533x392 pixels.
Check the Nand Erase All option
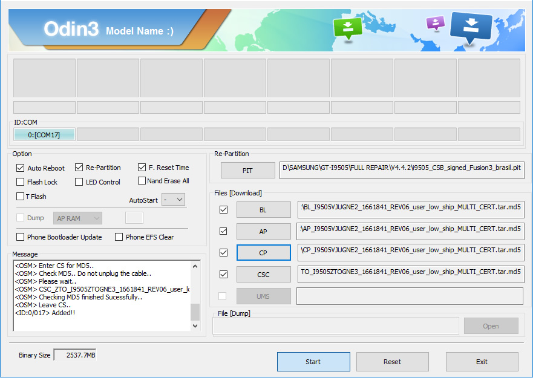coord(142,180)
